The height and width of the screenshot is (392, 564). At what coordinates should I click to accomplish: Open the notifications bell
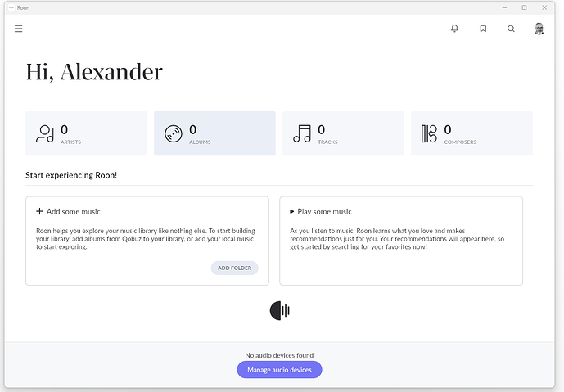click(454, 29)
